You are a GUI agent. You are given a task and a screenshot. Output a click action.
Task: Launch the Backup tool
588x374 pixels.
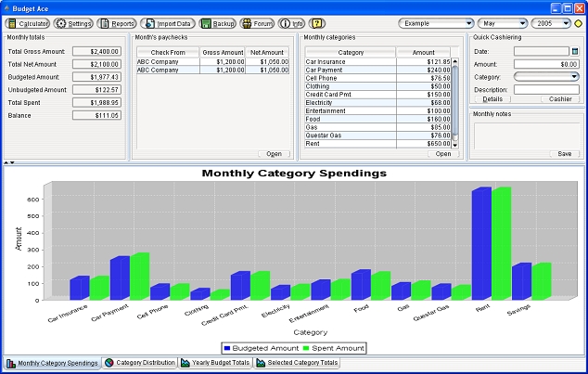click(x=217, y=23)
